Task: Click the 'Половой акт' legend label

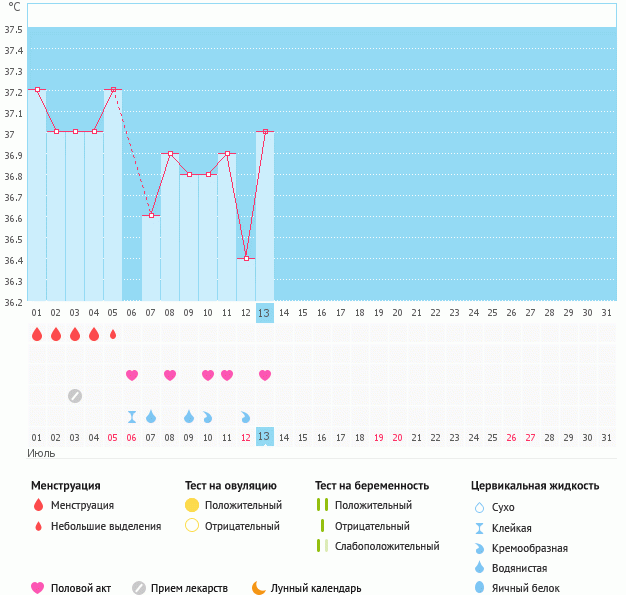Action: click(x=83, y=588)
